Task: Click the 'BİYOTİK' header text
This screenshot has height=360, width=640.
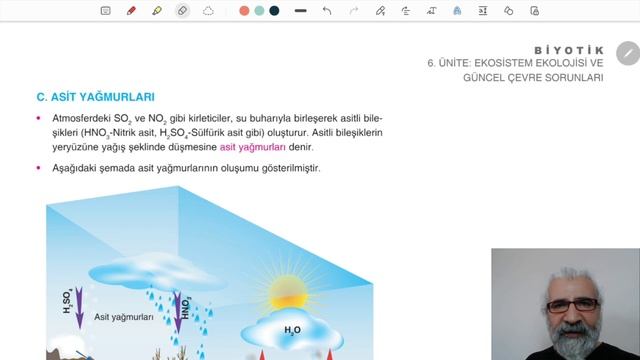Action: pos(569,50)
